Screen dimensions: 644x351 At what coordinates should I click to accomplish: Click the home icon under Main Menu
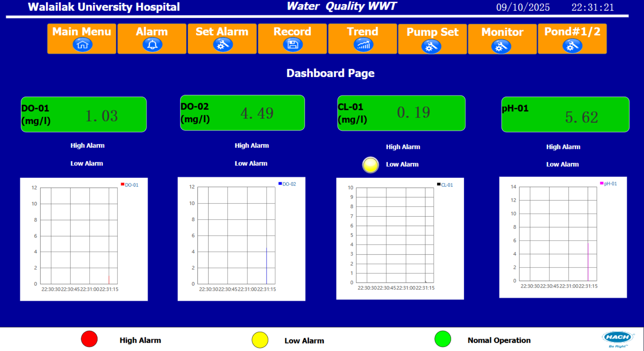[x=82, y=45]
